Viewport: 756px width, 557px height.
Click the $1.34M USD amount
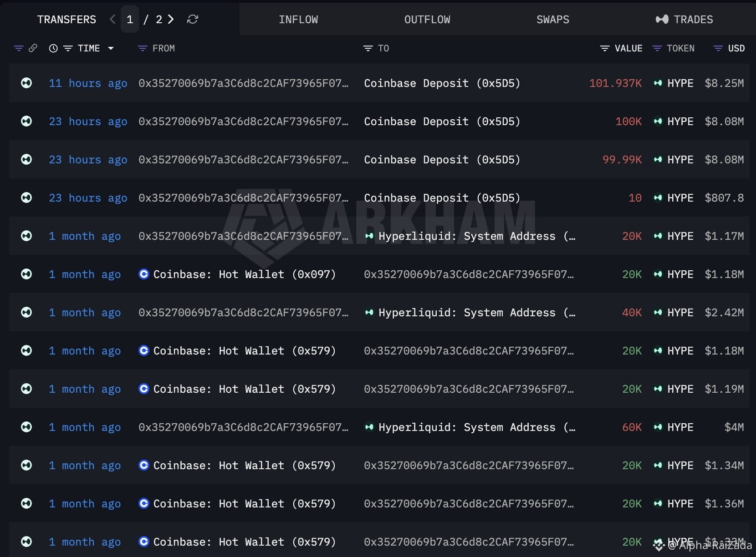pos(724,466)
